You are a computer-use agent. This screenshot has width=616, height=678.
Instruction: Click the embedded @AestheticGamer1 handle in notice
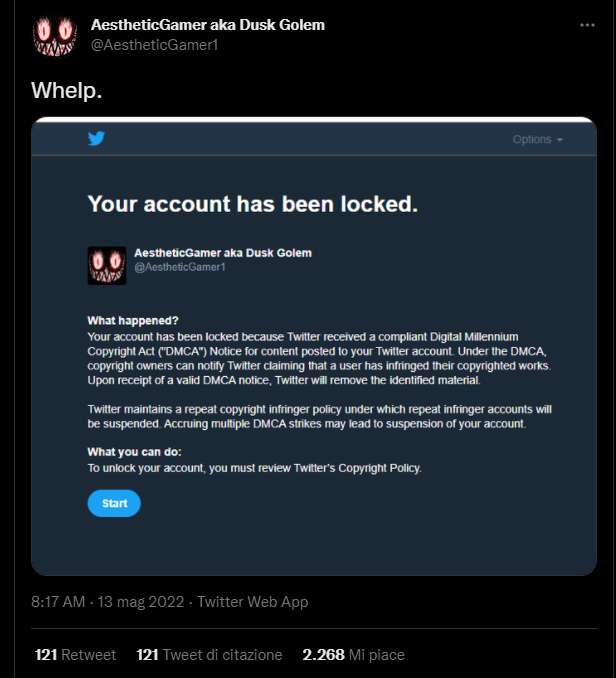pos(180,267)
